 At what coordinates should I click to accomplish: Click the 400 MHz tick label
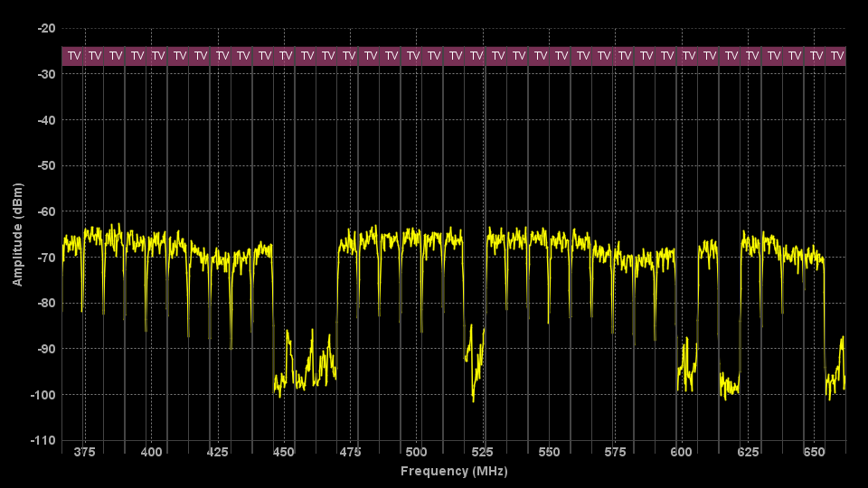(x=151, y=451)
